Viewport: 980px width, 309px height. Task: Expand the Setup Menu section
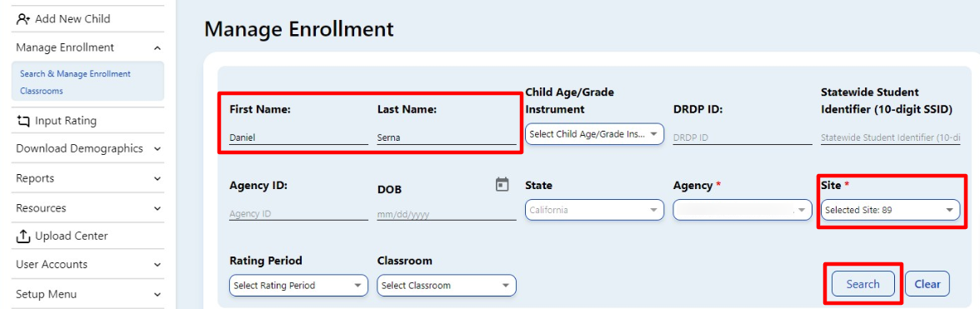157,295
